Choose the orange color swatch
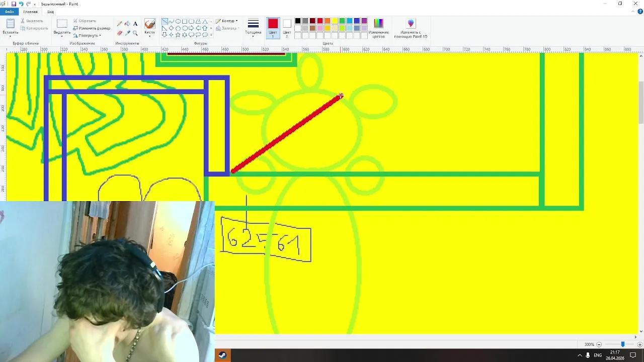Viewport: 644px width, 362px height. [x=327, y=21]
